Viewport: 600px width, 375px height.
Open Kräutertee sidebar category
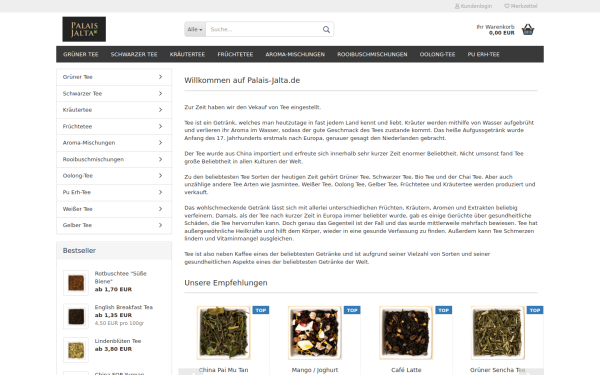point(114,110)
